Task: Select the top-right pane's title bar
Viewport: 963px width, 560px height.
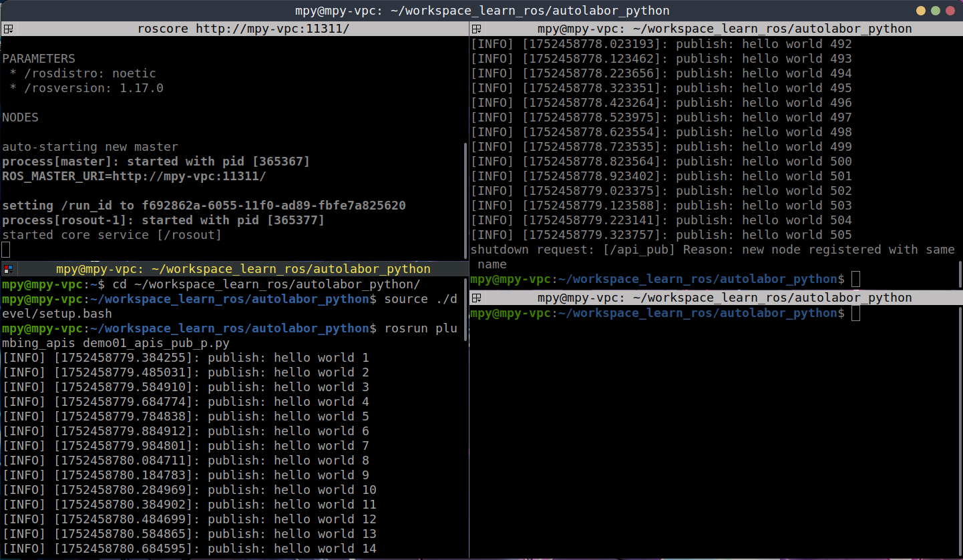Action: point(724,29)
